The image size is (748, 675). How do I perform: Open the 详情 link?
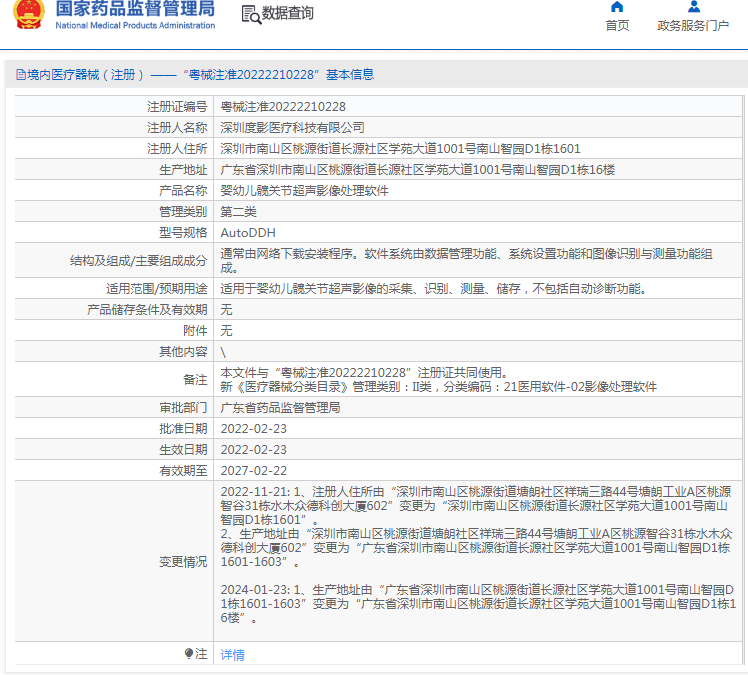[232, 654]
